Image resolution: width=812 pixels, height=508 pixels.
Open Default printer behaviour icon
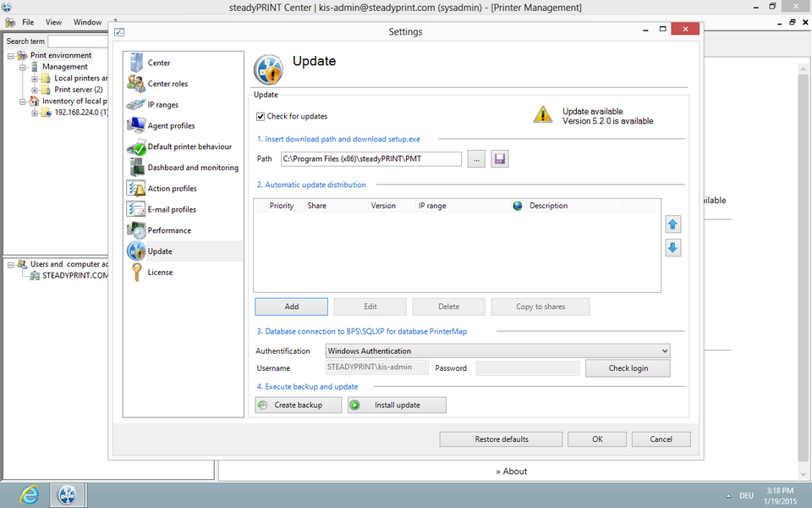[136, 146]
